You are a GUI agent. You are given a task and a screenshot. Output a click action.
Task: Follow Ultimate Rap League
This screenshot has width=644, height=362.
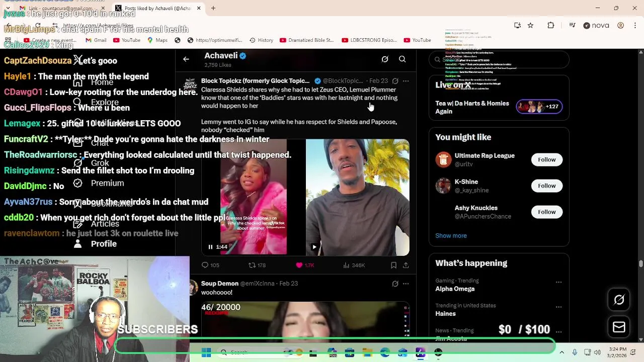coord(546,160)
